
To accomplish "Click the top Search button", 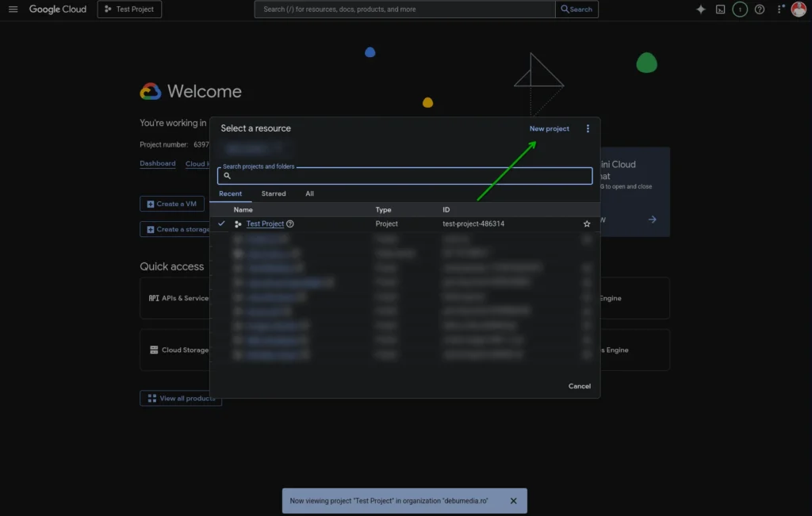I will [576, 10].
